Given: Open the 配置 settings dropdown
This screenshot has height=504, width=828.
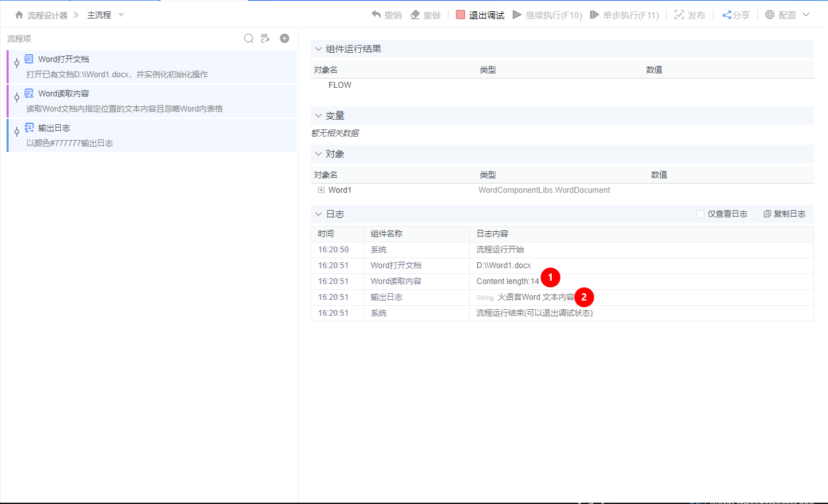Looking at the screenshot, I should pos(786,14).
